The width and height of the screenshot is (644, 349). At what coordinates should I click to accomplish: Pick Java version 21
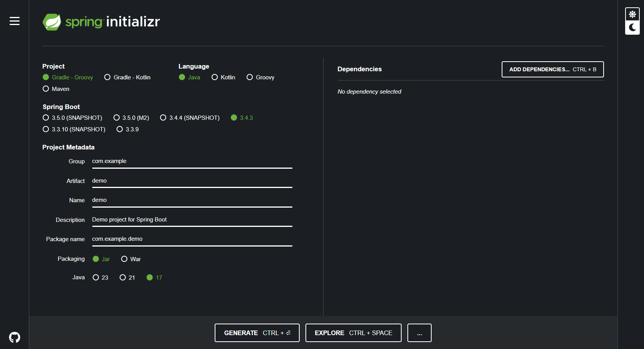click(x=127, y=277)
